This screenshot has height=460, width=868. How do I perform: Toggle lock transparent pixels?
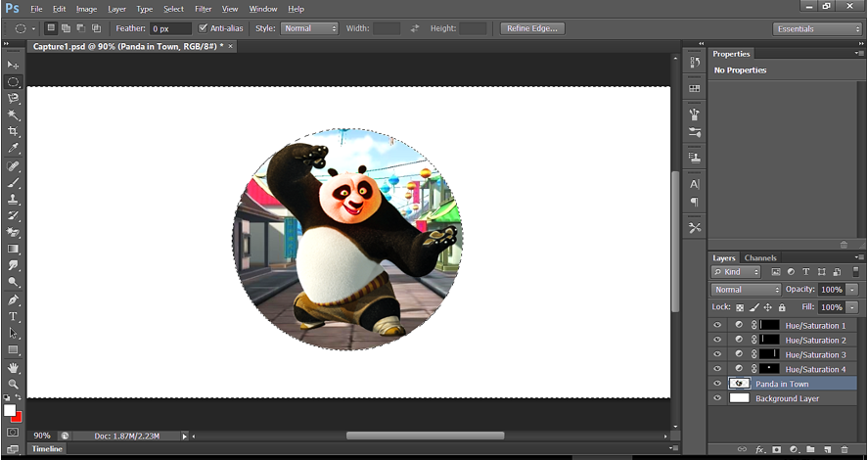[x=740, y=307]
